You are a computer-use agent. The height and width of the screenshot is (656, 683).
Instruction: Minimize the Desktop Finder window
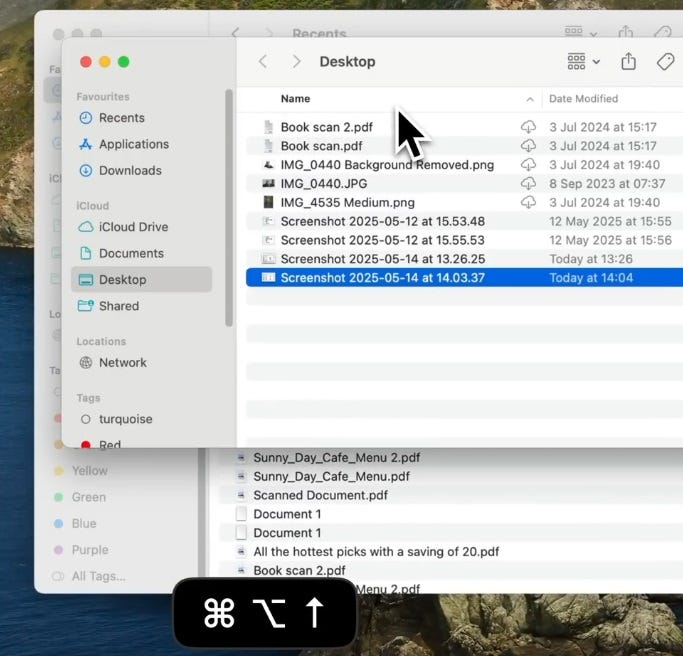click(x=105, y=62)
